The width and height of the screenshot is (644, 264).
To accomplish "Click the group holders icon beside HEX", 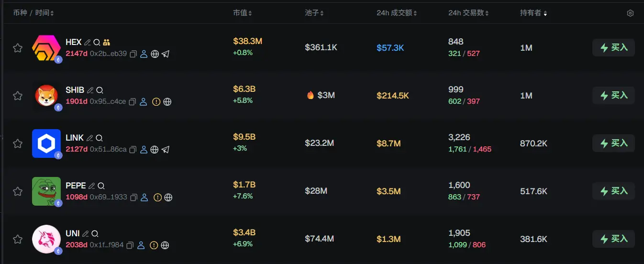I will pos(107,42).
